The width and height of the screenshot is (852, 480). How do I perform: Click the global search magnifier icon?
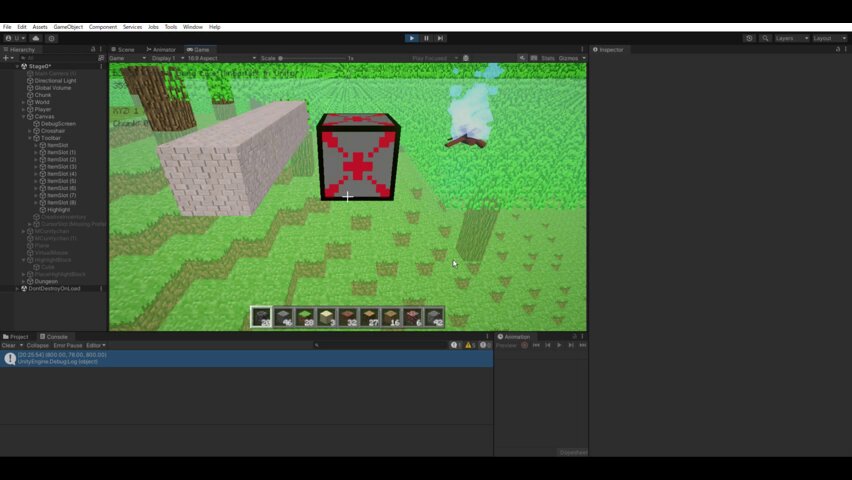pos(765,38)
